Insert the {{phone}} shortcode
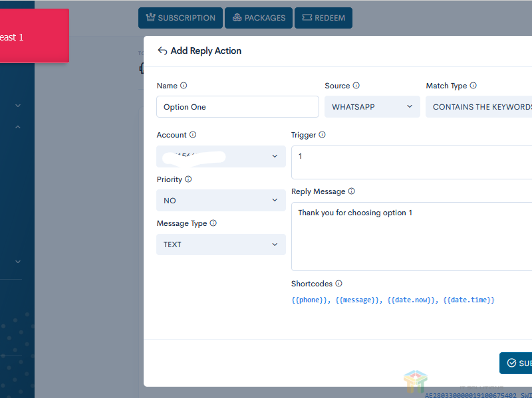This screenshot has height=398, width=532. (310, 300)
